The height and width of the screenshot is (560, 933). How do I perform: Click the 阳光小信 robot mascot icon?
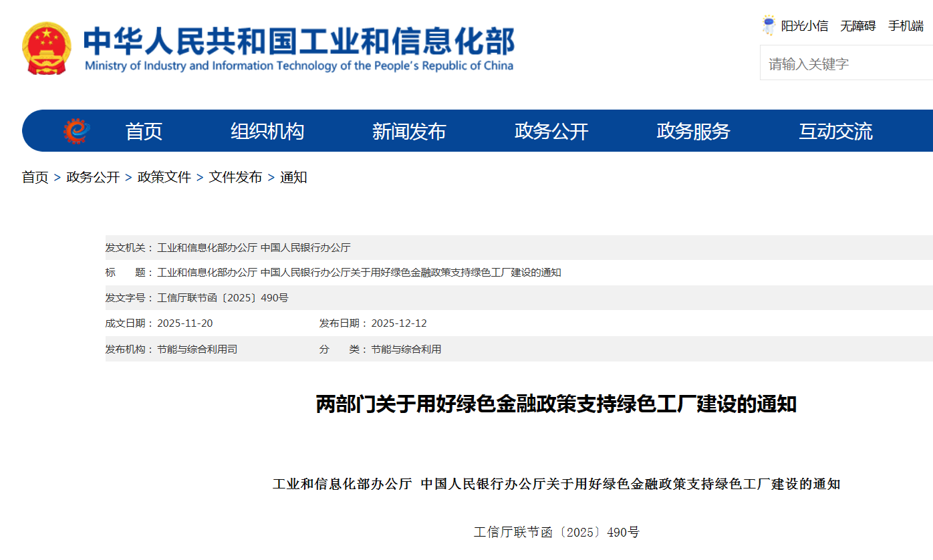click(769, 26)
